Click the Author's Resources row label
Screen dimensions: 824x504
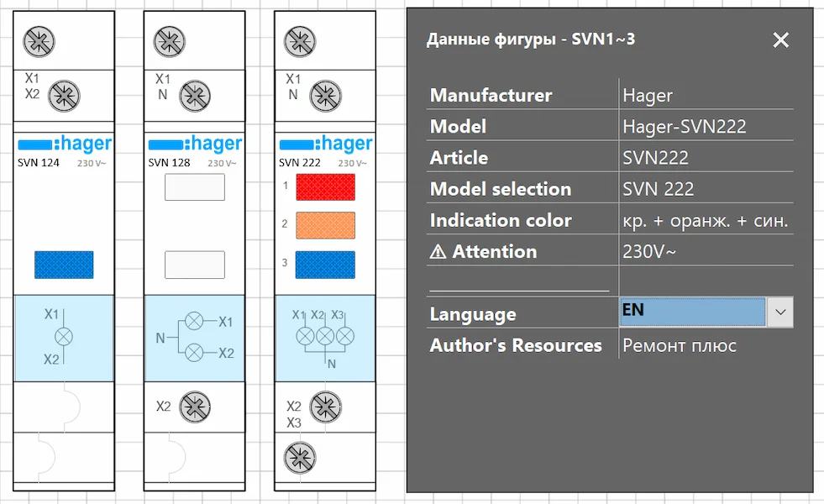click(x=516, y=345)
